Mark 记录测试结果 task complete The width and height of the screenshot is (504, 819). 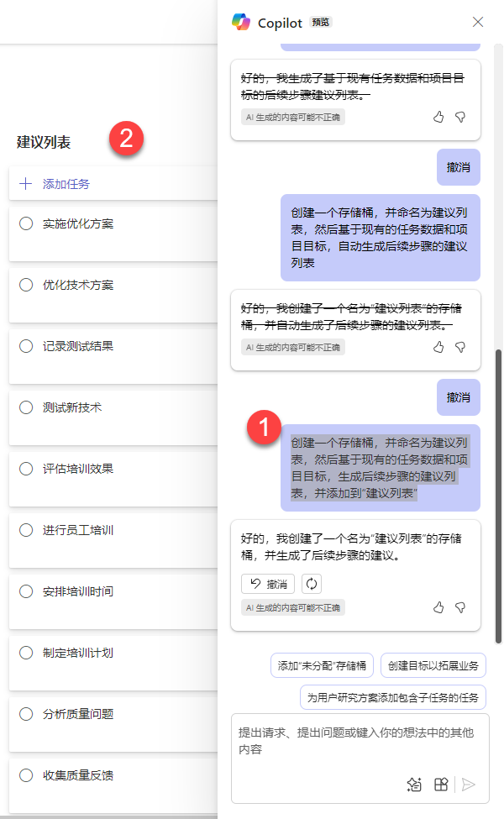[26, 346]
